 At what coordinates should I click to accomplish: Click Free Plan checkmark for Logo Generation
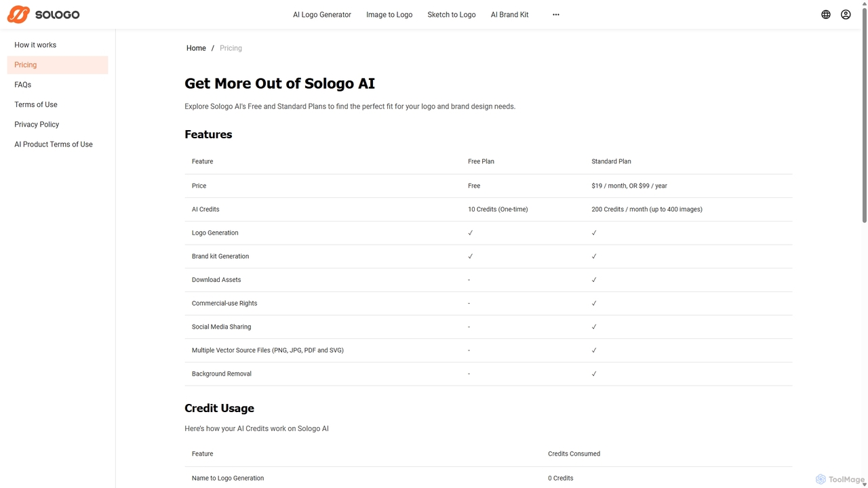pyautogui.click(x=471, y=232)
